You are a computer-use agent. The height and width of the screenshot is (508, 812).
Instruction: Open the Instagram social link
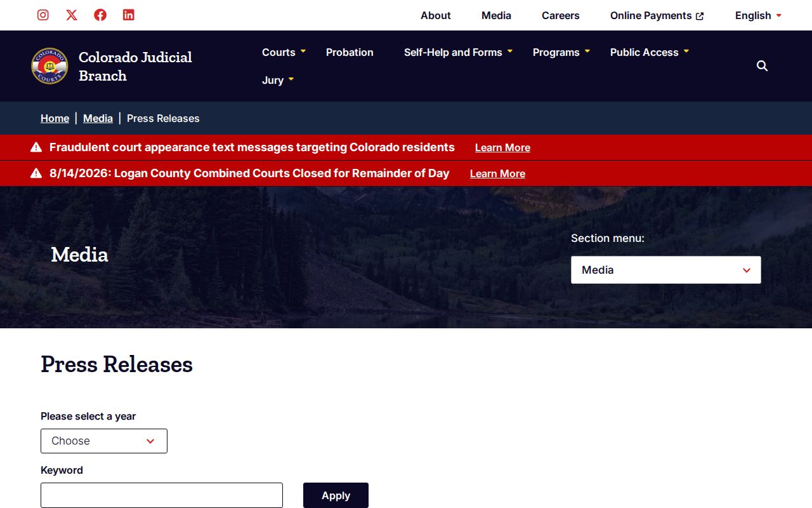point(43,15)
